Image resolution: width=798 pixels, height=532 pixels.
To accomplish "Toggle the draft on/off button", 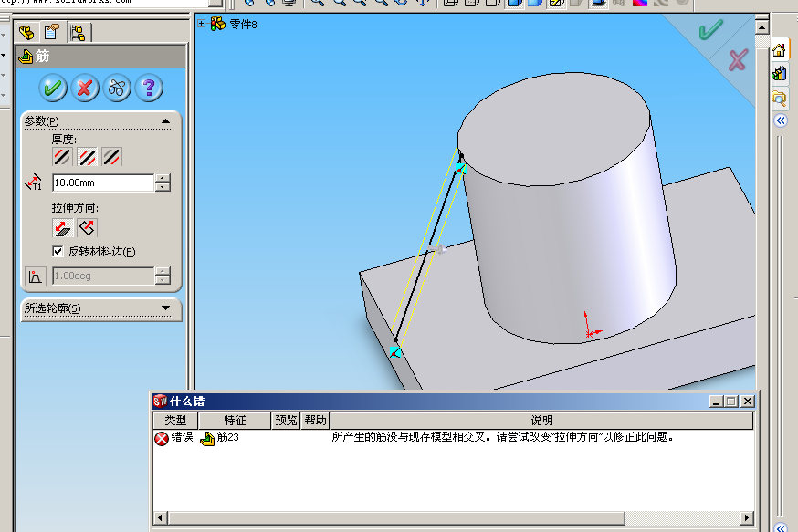I will 35,276.
